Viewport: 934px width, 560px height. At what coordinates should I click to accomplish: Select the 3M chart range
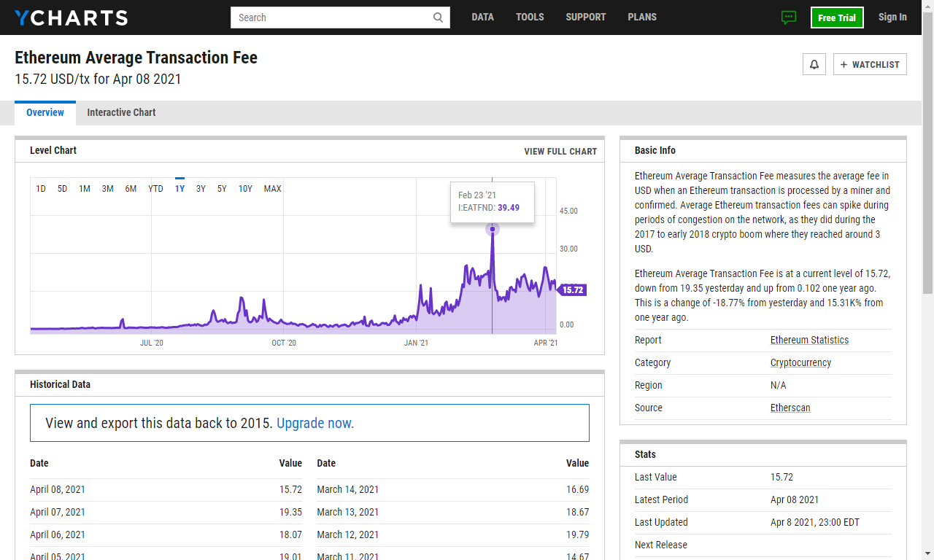tap(107, 189)
